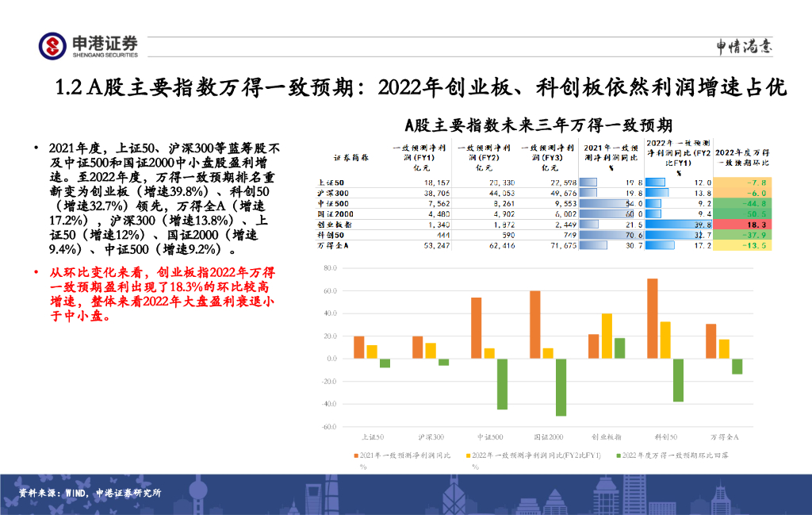Click the 一致预测净利润(FY2) column header
This screenshot has width=812, height=515.
coord(485,157)
